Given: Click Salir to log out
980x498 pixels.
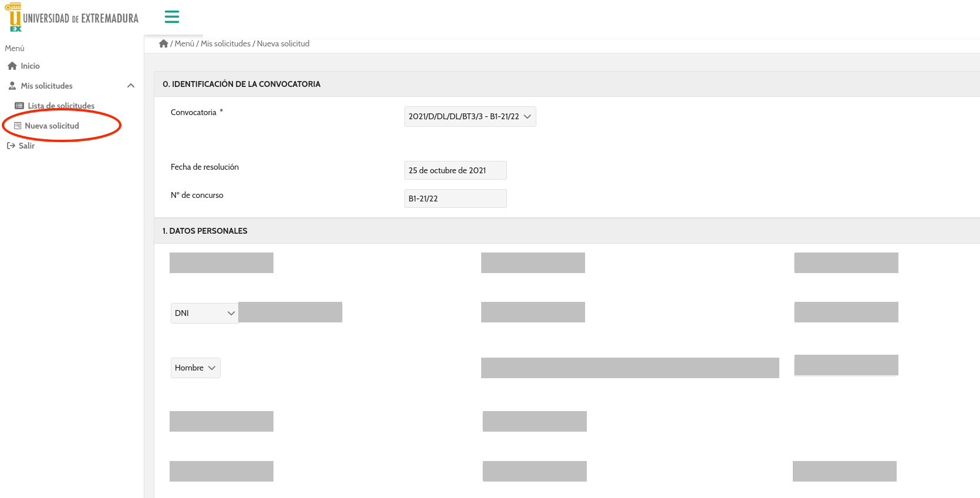Looking at the screenshot, I should (26, 146).
